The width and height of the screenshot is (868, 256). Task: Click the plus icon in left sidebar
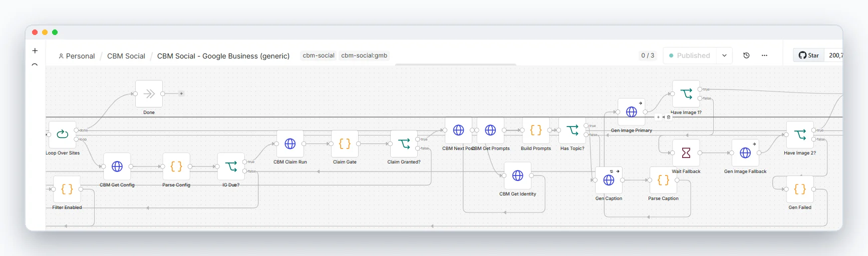click(35, 50)
